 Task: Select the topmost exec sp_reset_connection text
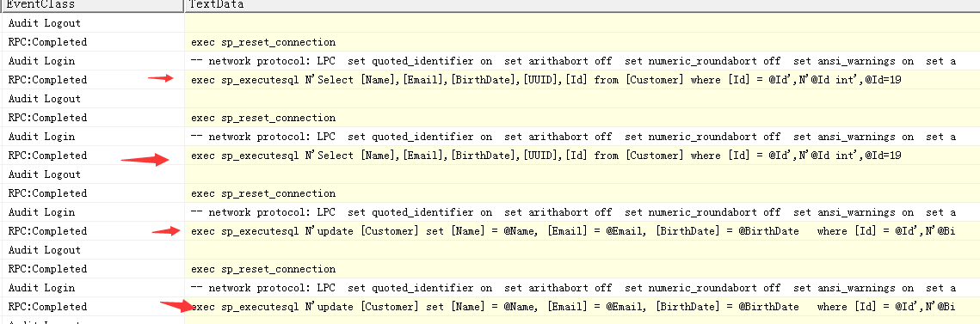(x=263, y=42)
